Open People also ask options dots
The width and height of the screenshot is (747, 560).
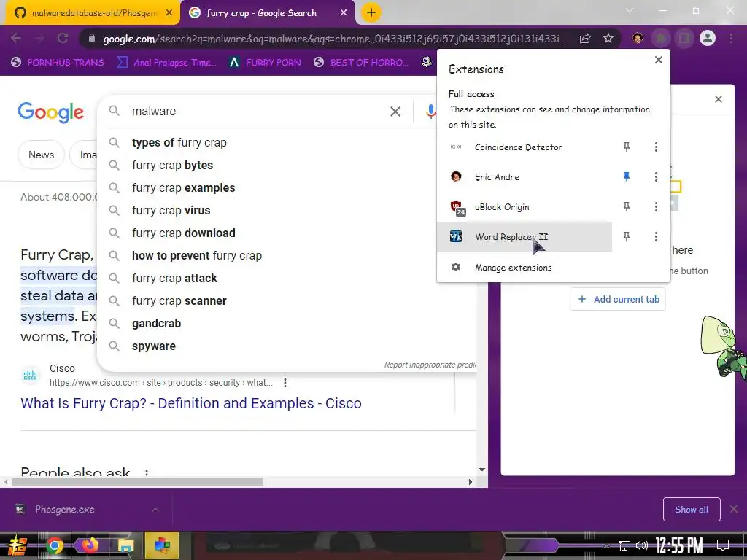pos(146,472)
